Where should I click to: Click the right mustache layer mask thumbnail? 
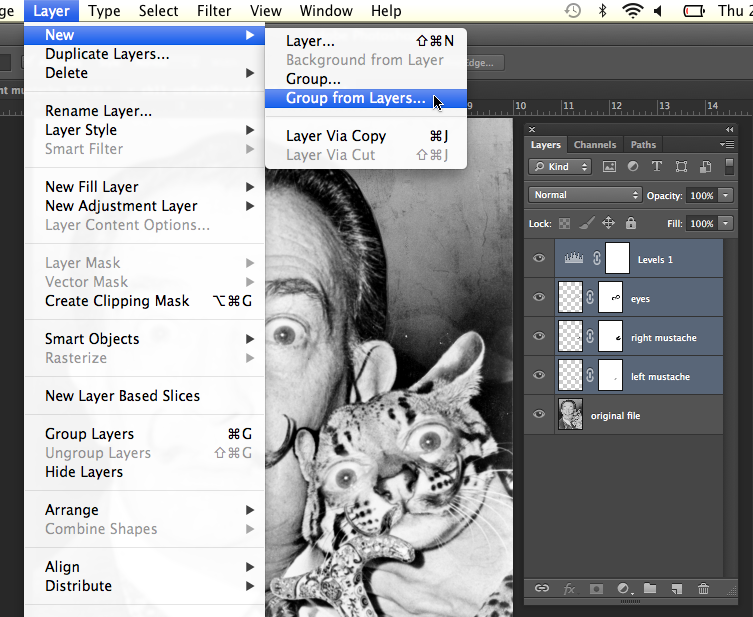tap(611, 337)
